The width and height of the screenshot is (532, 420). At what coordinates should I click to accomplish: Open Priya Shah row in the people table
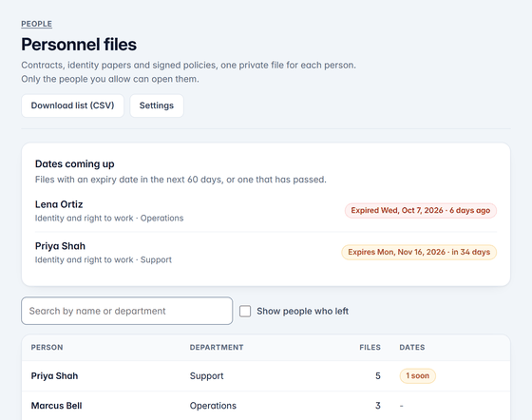pos(266,376)
